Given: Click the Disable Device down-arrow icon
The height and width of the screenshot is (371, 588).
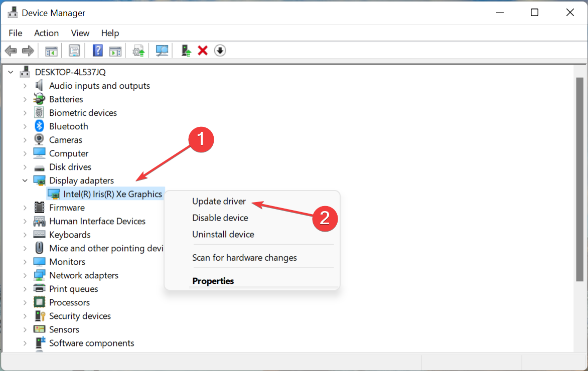Looking at the screenshot, I should click(x=220, y=50).
